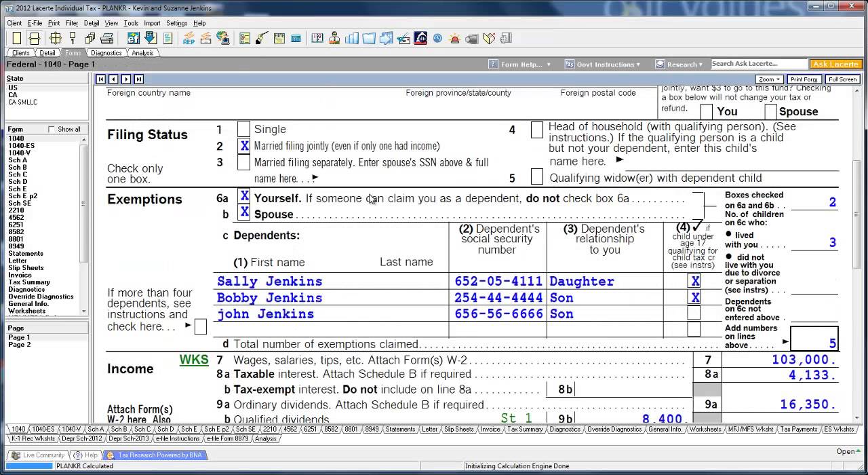Select CA in the State list
The width and height of the screenshot is (868, 475).
[13, 95]
